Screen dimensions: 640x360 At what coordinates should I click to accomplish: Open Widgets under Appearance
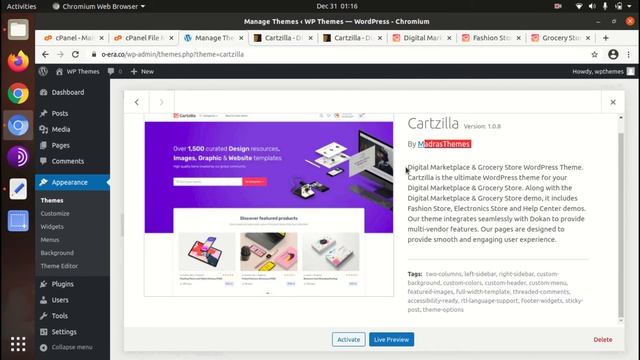(52, 227)
